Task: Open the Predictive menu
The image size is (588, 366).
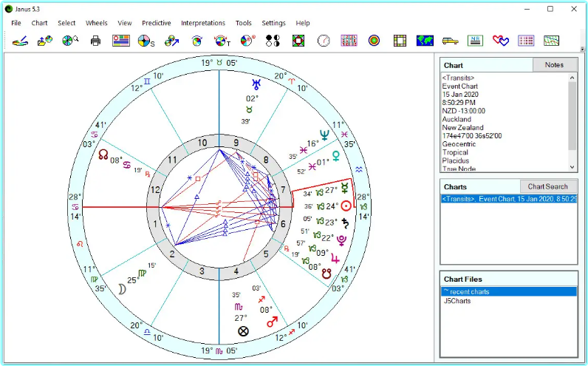Action: (x=157, y=23)
